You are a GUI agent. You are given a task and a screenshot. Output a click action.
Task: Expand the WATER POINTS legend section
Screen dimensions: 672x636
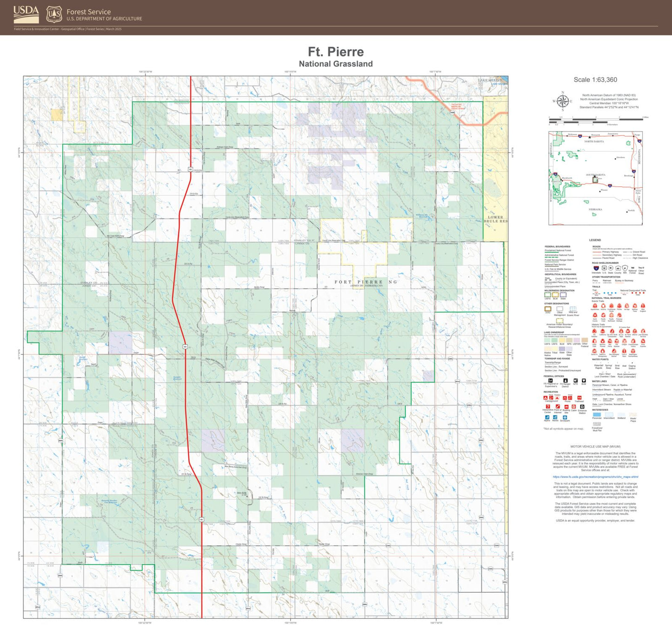[600, 359]
